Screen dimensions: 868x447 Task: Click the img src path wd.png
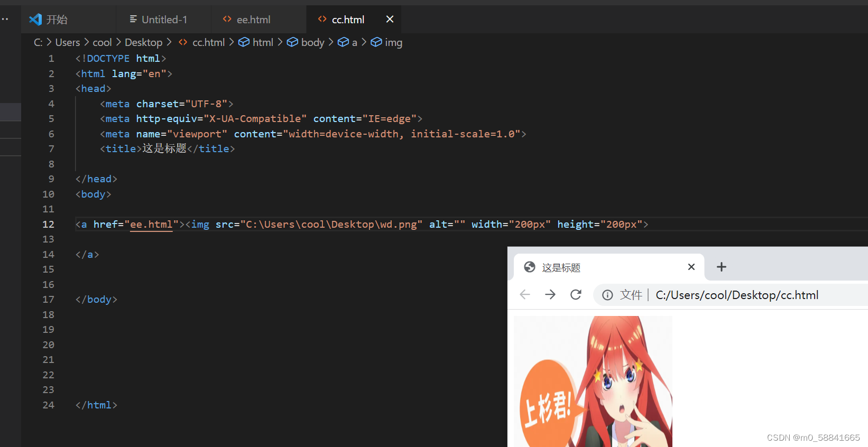[331, 224]
